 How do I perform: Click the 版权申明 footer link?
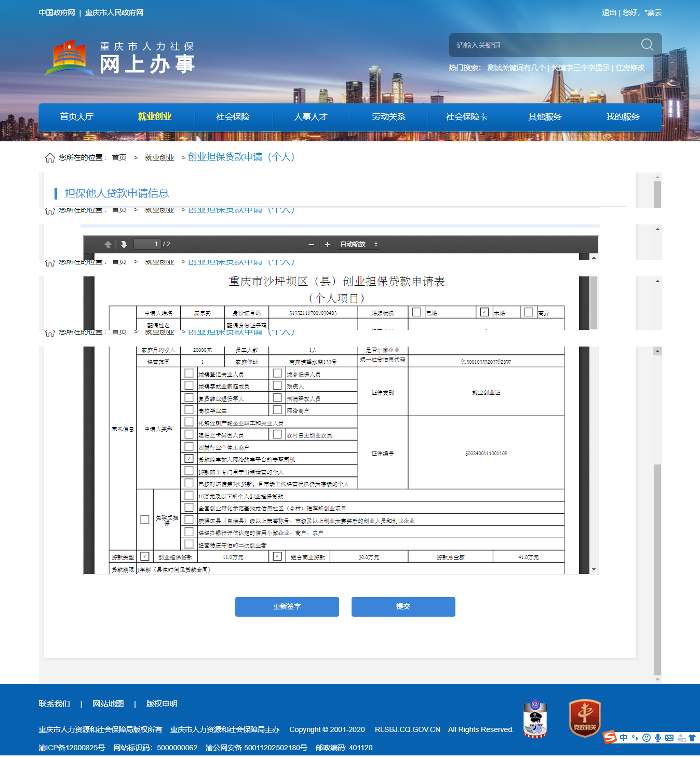pyautogui.click(x=162, y=704)
